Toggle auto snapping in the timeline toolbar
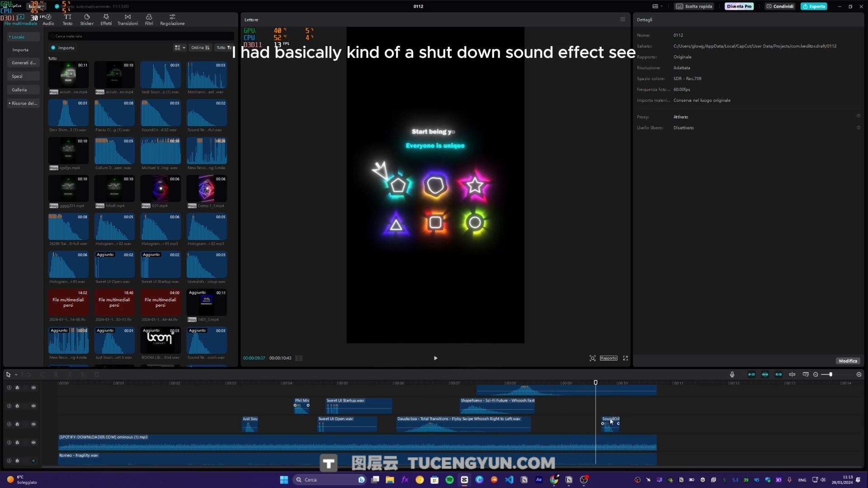Viewport: 868px width, 488px height. pos(765,374)
